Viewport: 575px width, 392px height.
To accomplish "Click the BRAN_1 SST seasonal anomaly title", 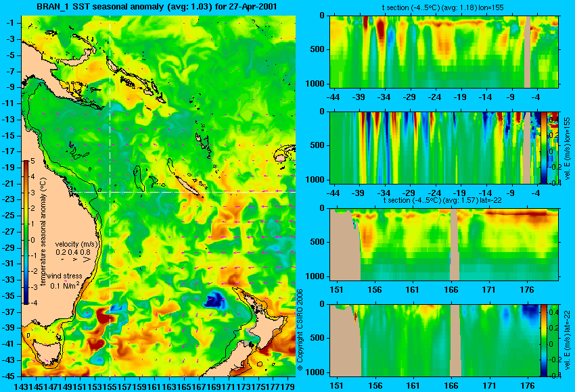I will point(156,7).
